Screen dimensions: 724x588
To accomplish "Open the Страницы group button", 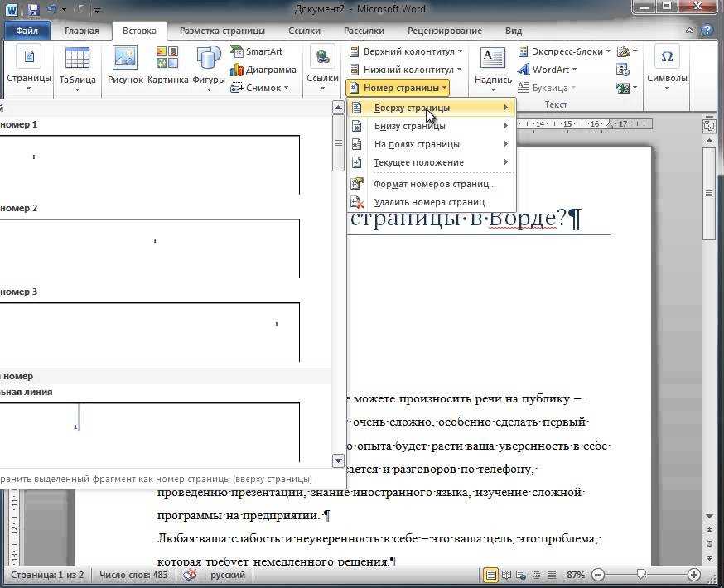I will (29, 68).
